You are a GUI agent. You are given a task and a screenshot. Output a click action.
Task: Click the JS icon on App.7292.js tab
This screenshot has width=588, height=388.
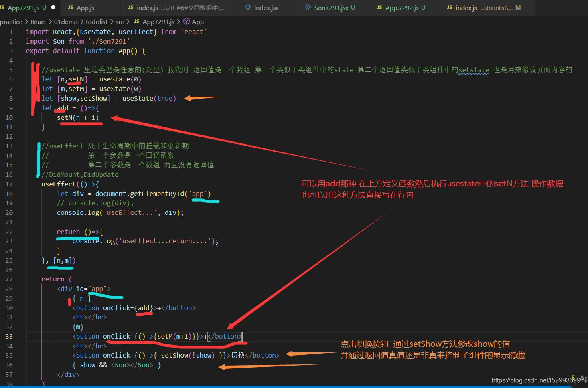click(x=379, y=8)
